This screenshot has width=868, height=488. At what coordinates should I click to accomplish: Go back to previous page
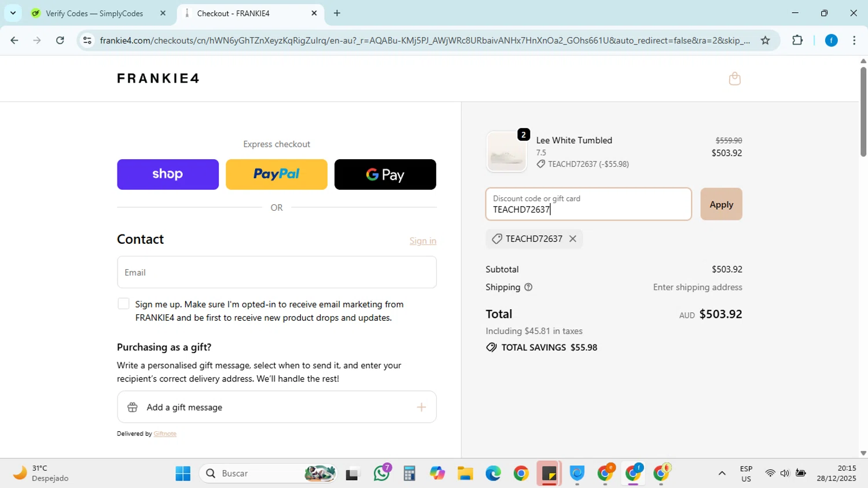(x=14, y=41)
